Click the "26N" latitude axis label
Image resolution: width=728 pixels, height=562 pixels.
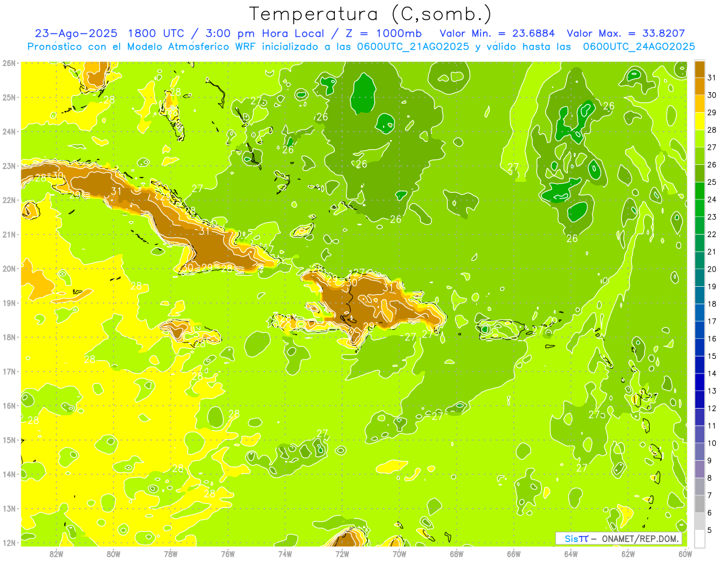(9, 63)
